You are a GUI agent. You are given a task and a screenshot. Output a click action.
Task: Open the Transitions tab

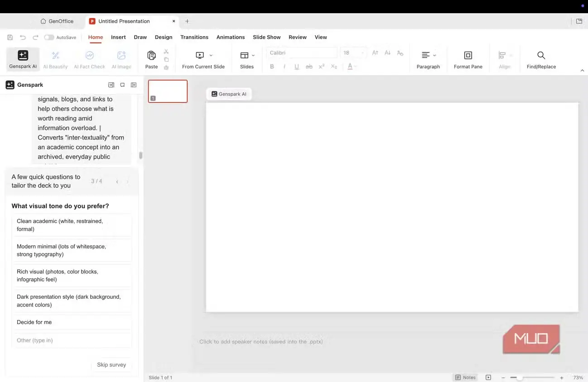tap(194, 37)
